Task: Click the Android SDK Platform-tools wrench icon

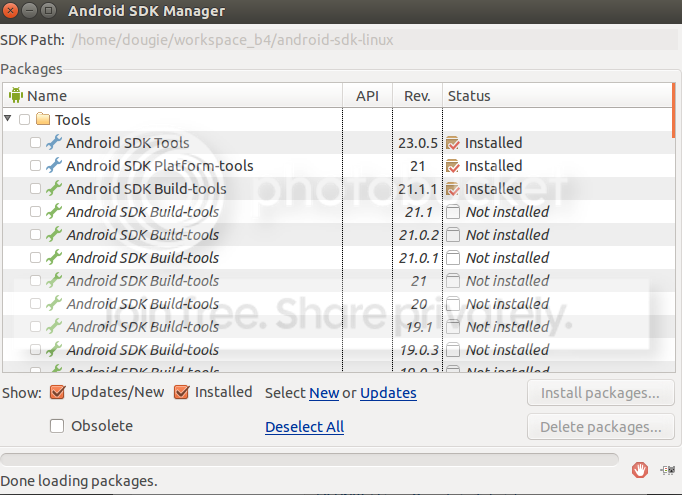Action: pos(54,166)
